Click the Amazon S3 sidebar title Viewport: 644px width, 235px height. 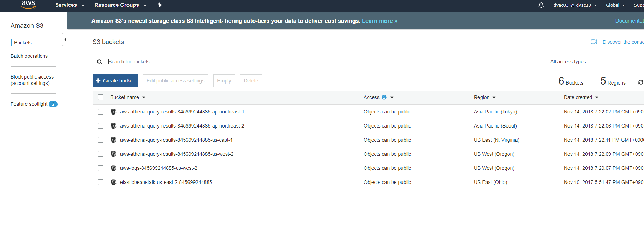point(27,26)
